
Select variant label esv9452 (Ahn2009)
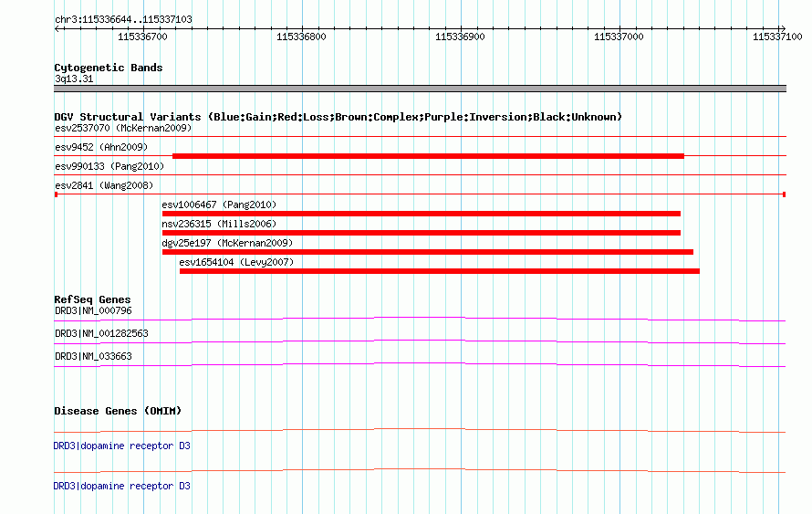[101, 147]
